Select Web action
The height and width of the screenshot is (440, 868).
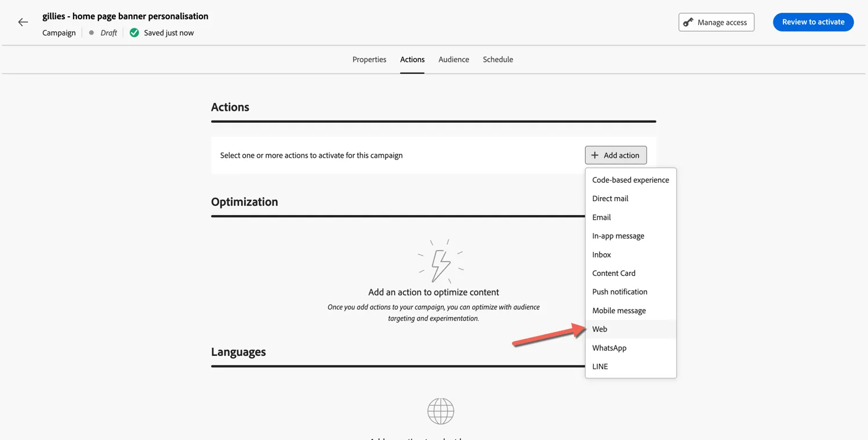pos(631,329)
